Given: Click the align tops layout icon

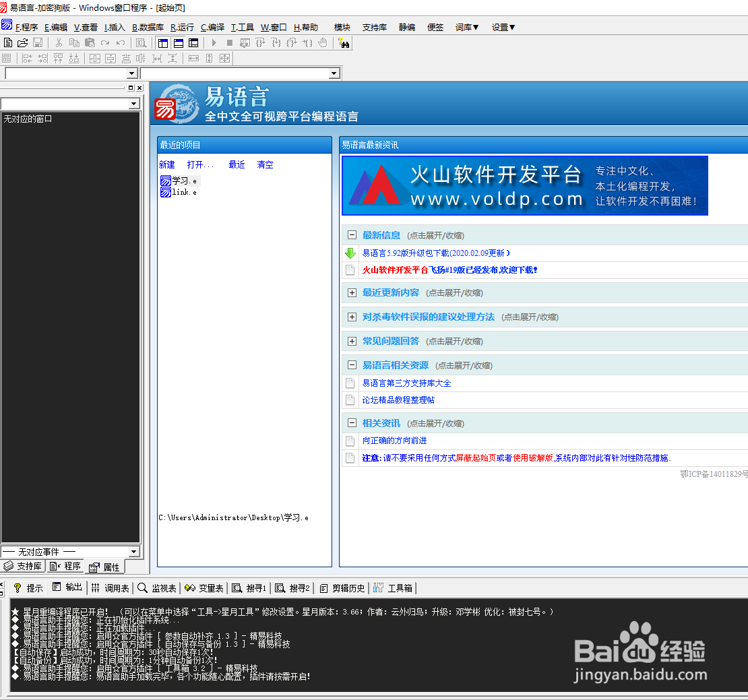Looking at the screenshot, I should [58, 58].
